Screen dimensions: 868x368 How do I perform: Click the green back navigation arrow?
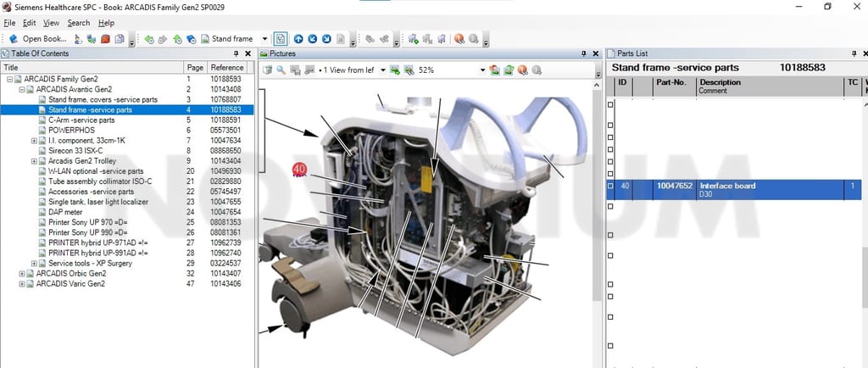[149, 39]
